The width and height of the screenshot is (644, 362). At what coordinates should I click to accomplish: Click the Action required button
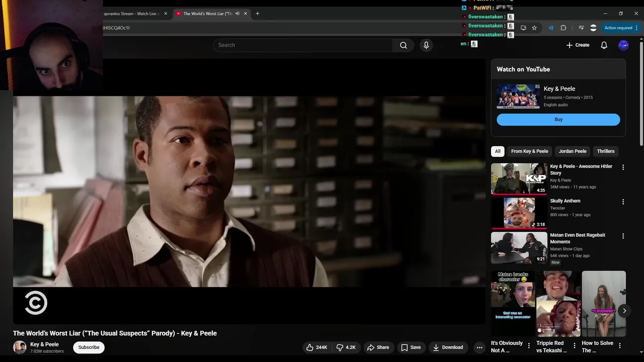618,28
